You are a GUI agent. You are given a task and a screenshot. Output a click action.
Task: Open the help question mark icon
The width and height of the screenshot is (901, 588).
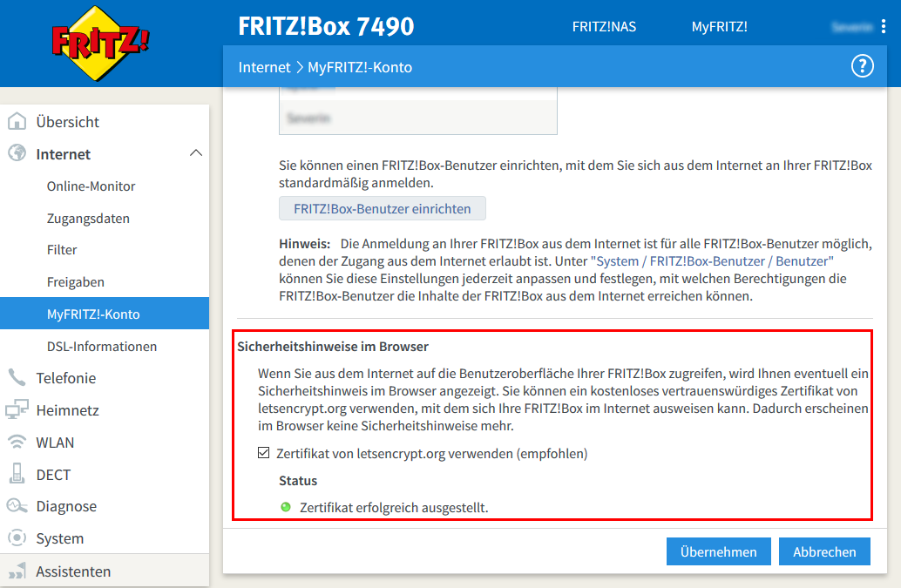862,66
